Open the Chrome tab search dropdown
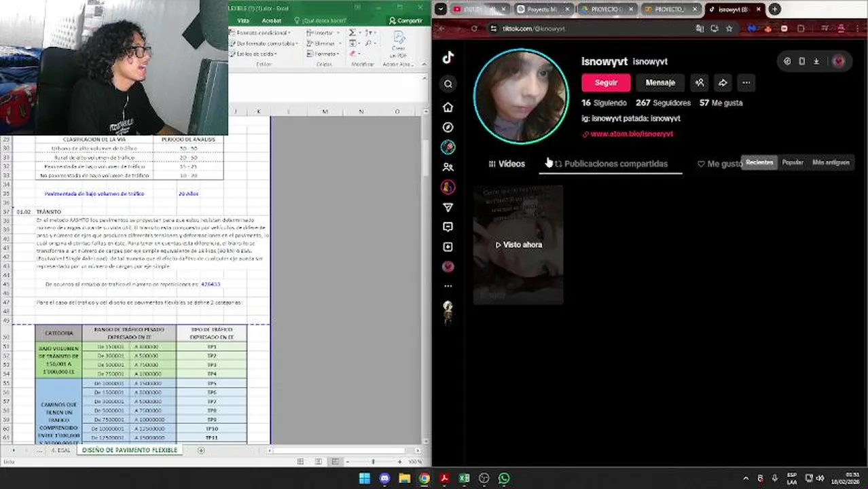The image size is (868, 489). (x=441, y=9)
